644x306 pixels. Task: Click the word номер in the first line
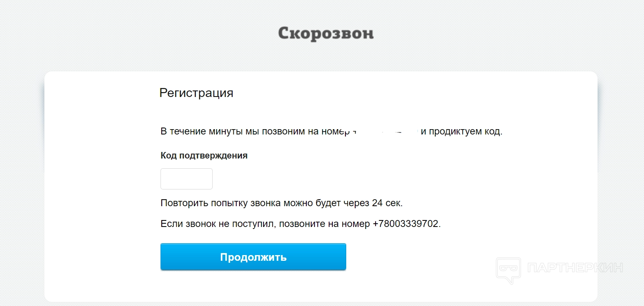click(335, 132)
